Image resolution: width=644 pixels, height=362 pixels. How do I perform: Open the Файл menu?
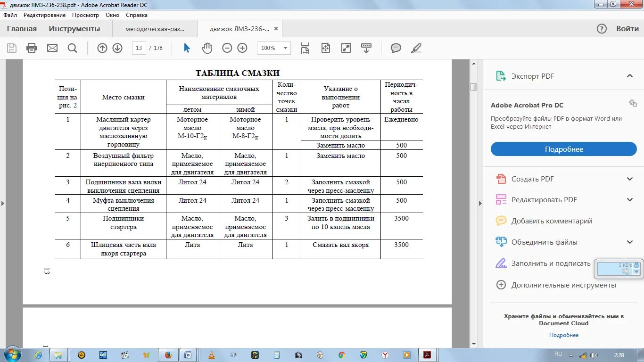click(x=10, y=15)
